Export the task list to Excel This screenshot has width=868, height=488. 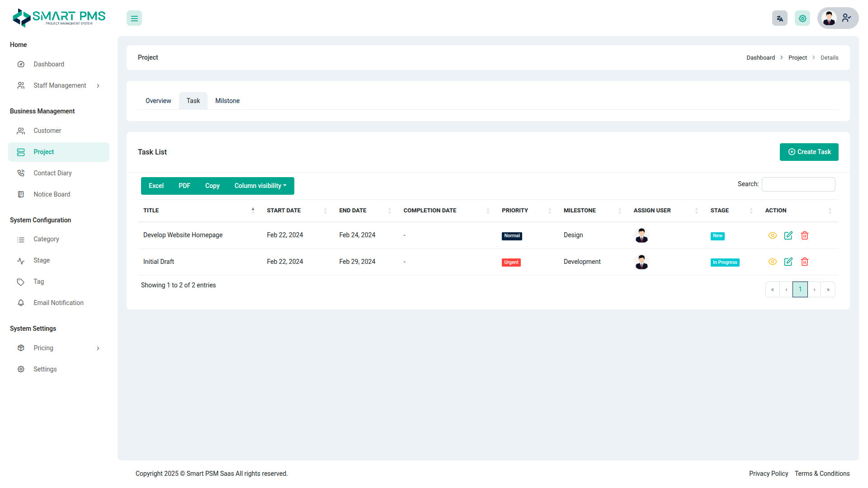coord(156,186)
